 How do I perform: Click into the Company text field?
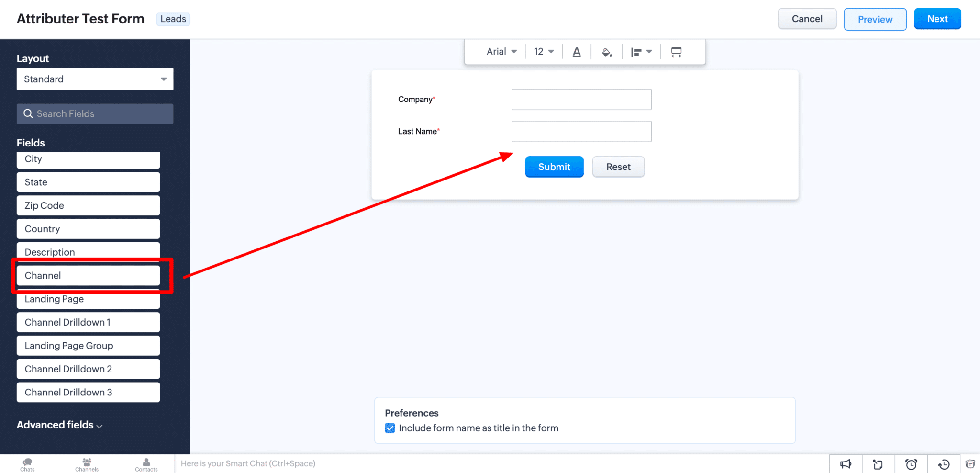click(x=581, y=99)
